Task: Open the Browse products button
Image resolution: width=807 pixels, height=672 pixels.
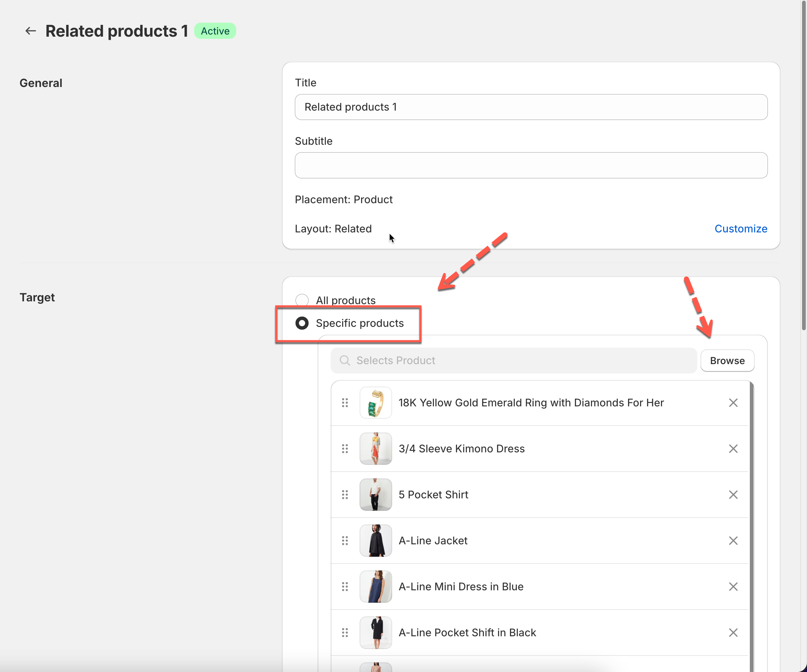Action: pyautogui.click(x=727, y=361)
